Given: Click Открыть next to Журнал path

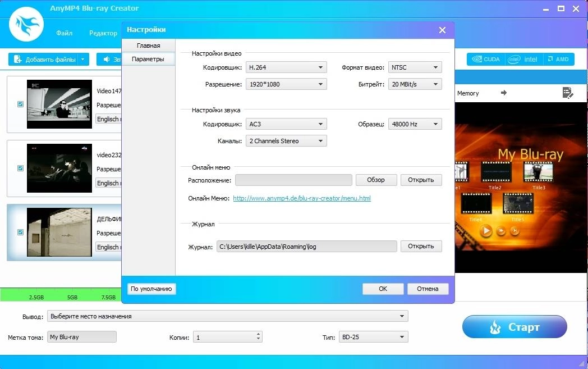Looking at the screenshot, I should coord(421,246).
